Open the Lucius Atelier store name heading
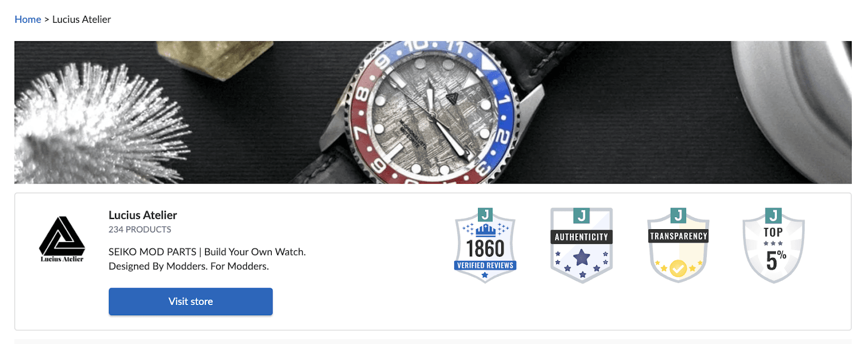 coord(143,215)
